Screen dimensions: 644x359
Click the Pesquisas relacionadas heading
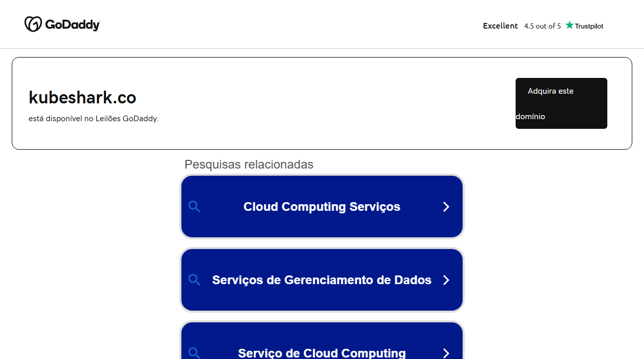tap(249, 164)
